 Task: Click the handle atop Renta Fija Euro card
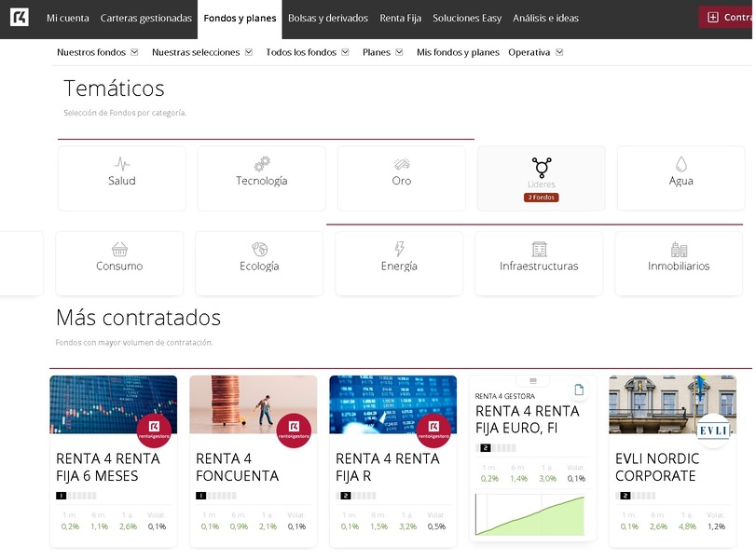point(533,380)
